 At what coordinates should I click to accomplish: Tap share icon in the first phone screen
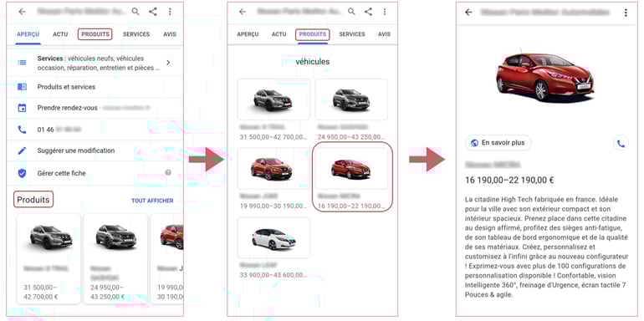coord(153,12)
